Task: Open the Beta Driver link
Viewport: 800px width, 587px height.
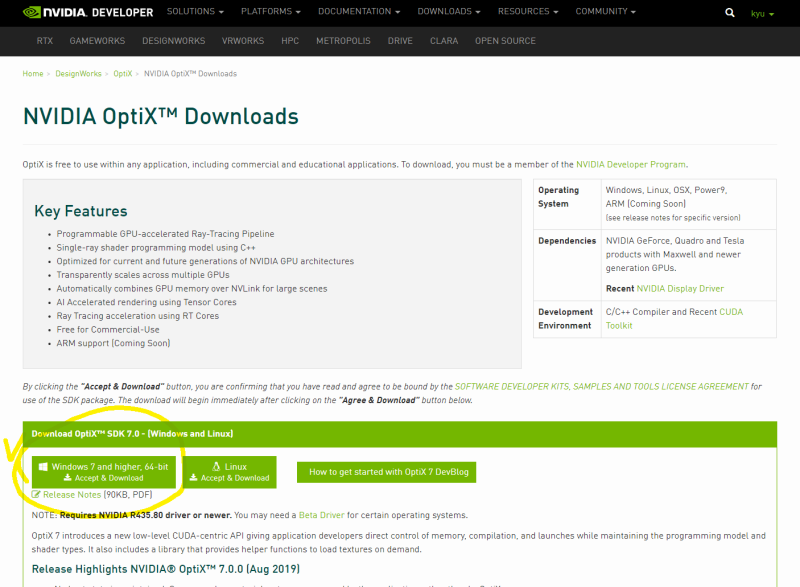Action: click(x=321, y=515)
